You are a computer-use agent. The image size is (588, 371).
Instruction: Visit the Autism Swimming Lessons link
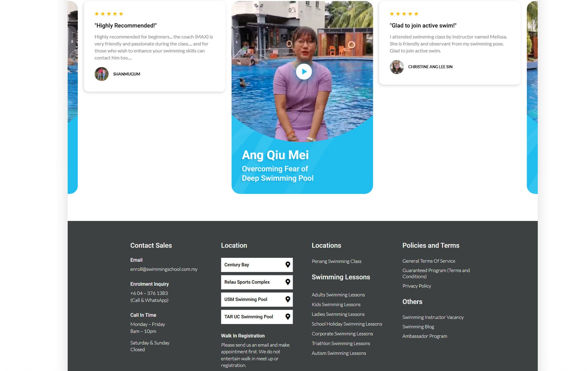(339, 353)
